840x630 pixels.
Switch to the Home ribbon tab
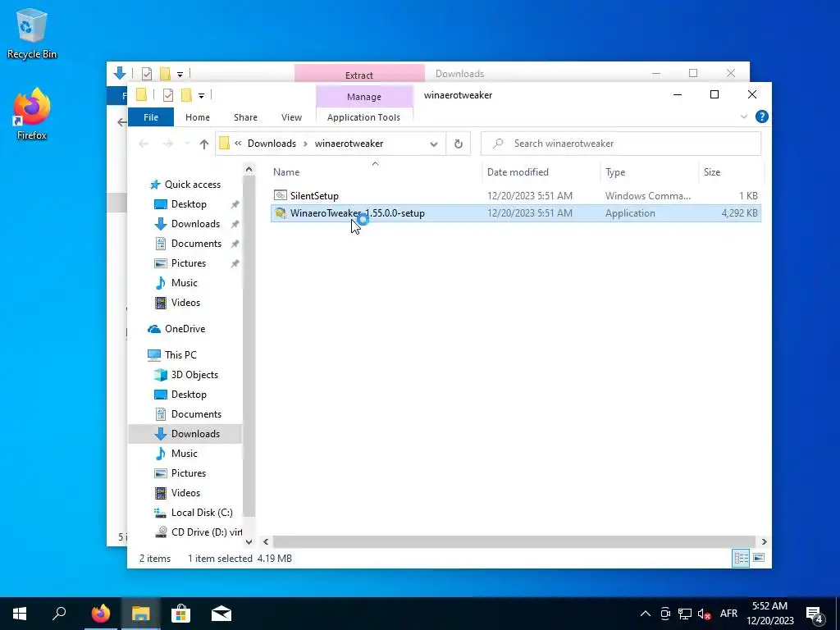click(197, 117)
